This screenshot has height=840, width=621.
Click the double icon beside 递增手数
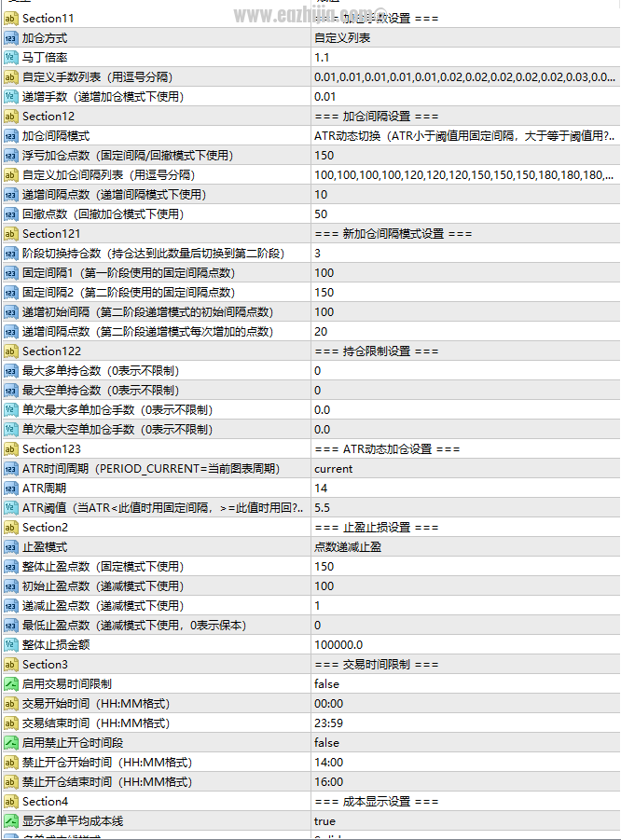pos(10,97)
